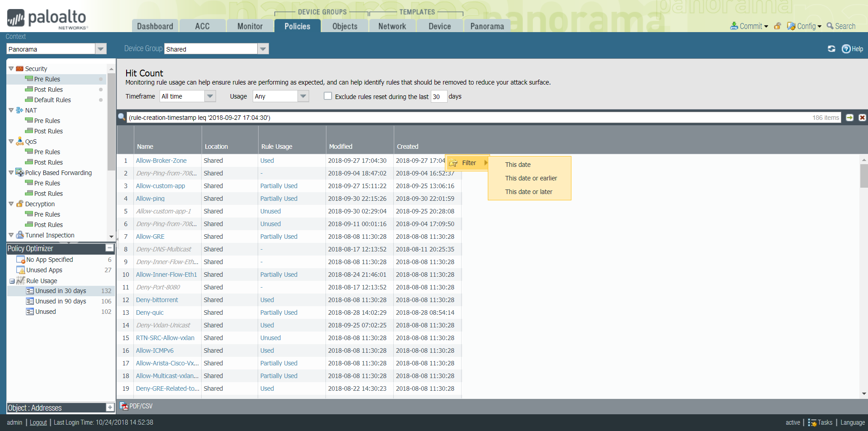Open the Timeframe dropdown
The image size is (868, 431).
coord(209,96)
